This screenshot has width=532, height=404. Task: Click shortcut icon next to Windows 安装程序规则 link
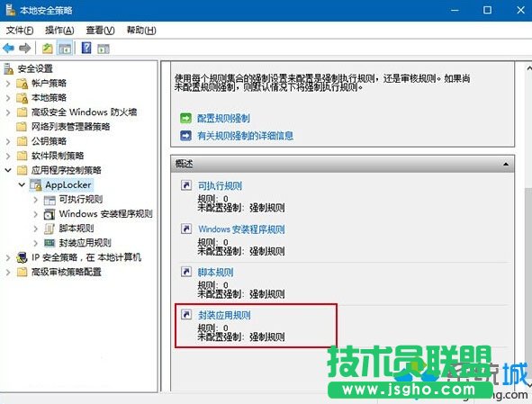point(186,229)
